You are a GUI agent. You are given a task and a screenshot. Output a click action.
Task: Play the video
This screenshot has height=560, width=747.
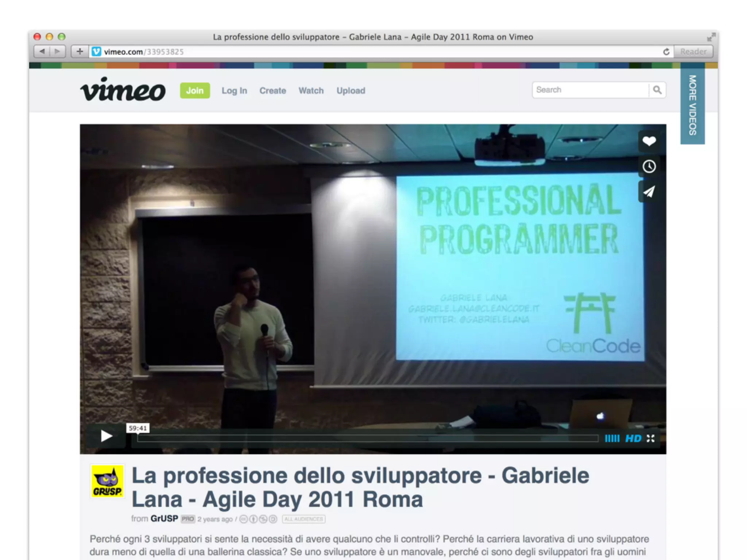106,436
